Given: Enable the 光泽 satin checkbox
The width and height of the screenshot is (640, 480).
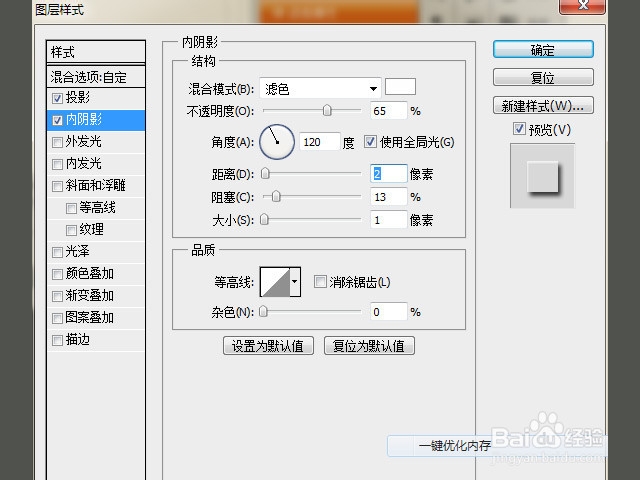Looking at the screenshot, I should click(x=57, y=252).
